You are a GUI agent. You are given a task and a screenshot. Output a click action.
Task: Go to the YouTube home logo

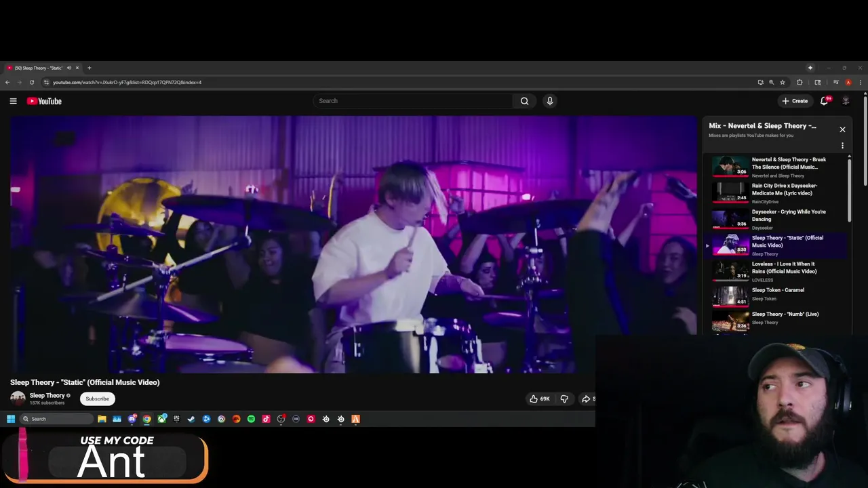click(44, 101)
